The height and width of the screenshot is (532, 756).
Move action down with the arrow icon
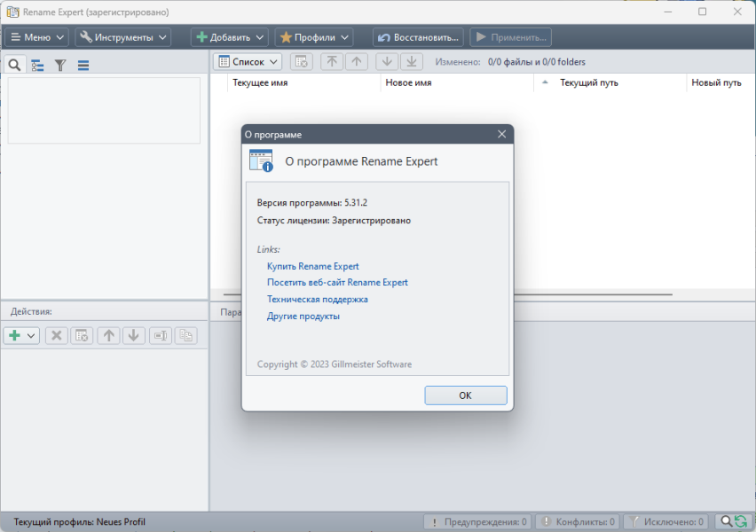[134, 335]
